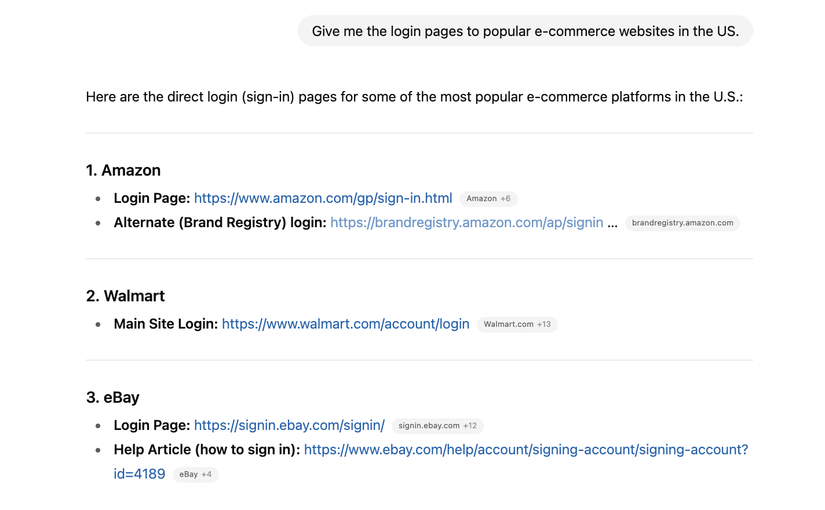The image size is (825, 510).
Task: Click the "Login Page" label under Amazon
Action: coord(152,198)
